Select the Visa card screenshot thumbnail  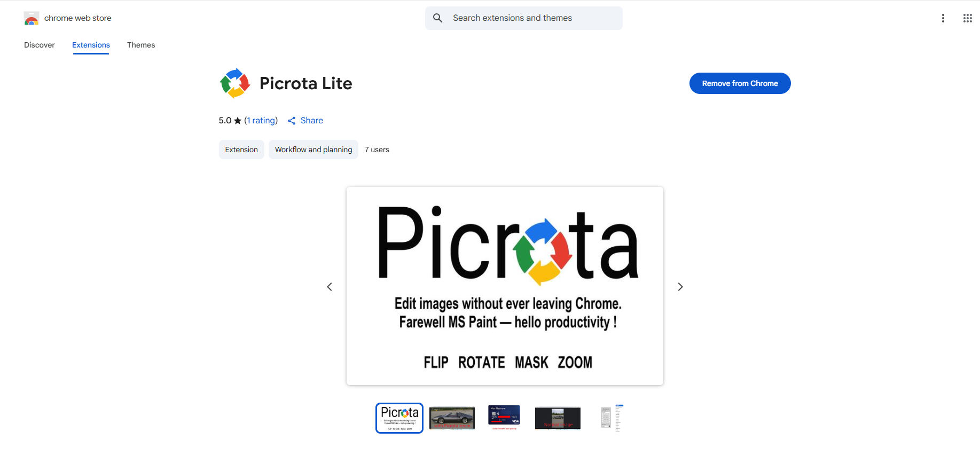tap(504, 418)
